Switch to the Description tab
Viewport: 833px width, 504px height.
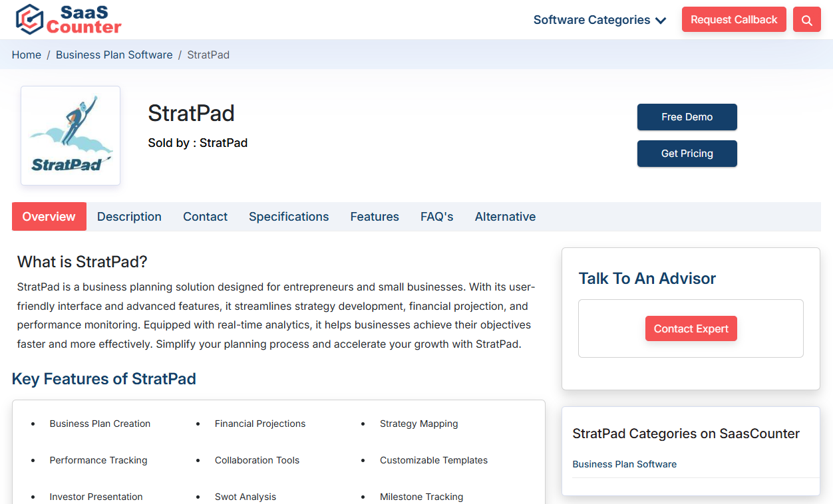(x=129, y=217)
